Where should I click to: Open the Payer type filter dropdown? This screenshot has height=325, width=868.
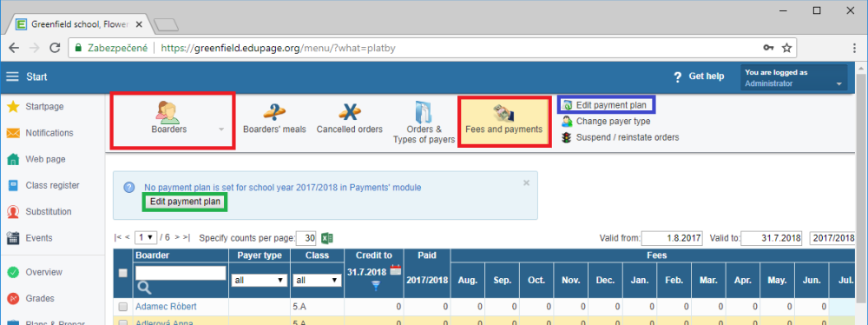click(x=260, y=281)
